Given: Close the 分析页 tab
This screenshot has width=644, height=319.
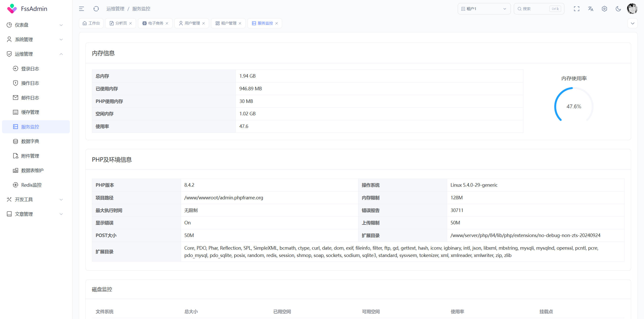Looking at the screenshot, I should [x=131, y=23].
